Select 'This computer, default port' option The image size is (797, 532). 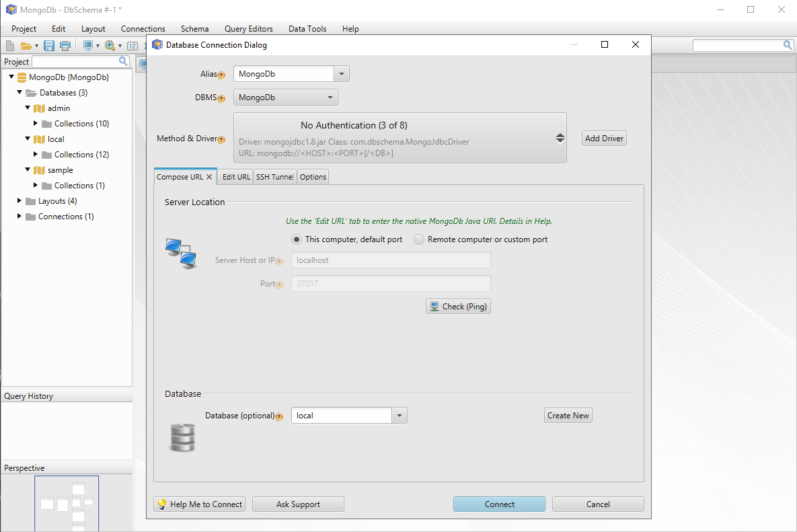297,239
